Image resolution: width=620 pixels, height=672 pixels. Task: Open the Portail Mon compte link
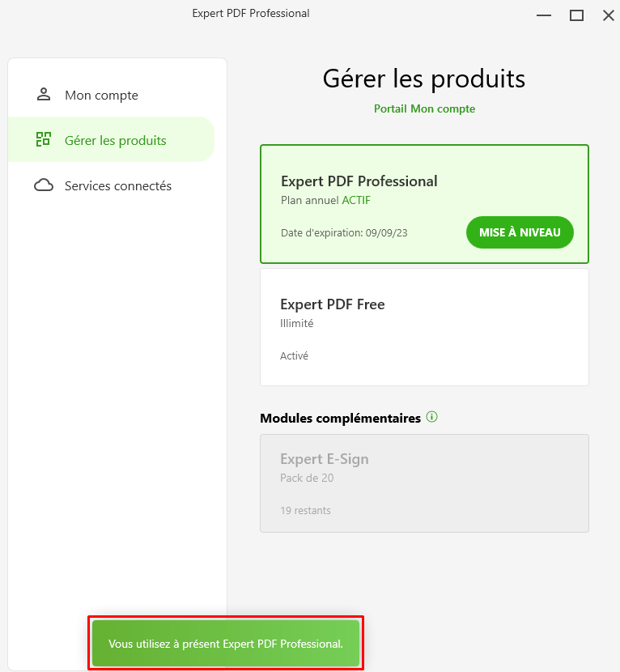point(424,108)
